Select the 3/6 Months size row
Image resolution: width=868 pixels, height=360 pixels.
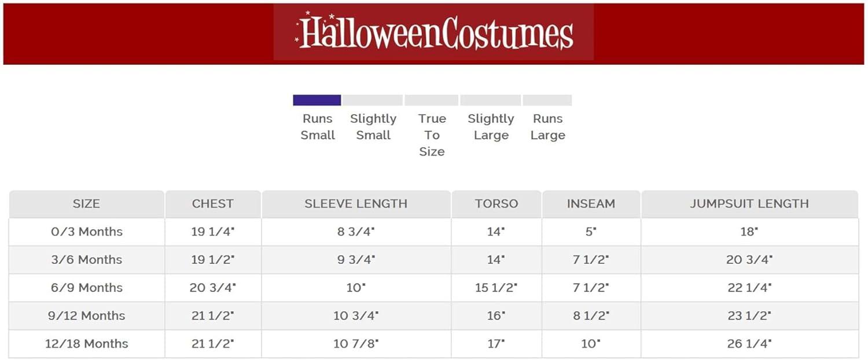(434, 260)
